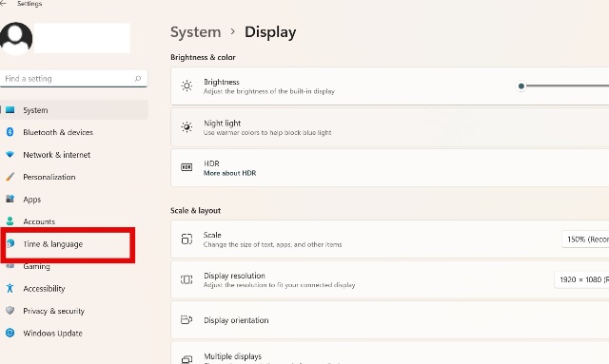
Task: Open the Display resolution 1920 × 1080 dropdown
Action: pos(581,279)
